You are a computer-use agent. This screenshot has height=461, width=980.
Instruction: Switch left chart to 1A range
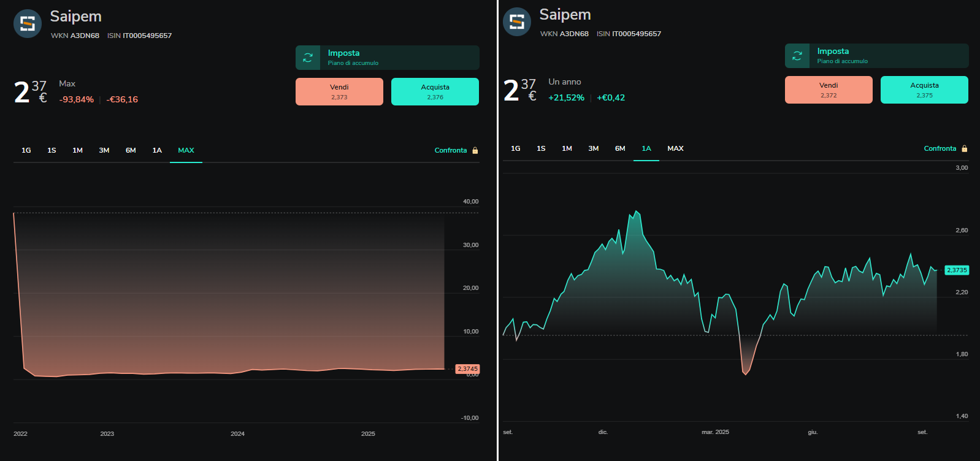[x=157, y=150]
